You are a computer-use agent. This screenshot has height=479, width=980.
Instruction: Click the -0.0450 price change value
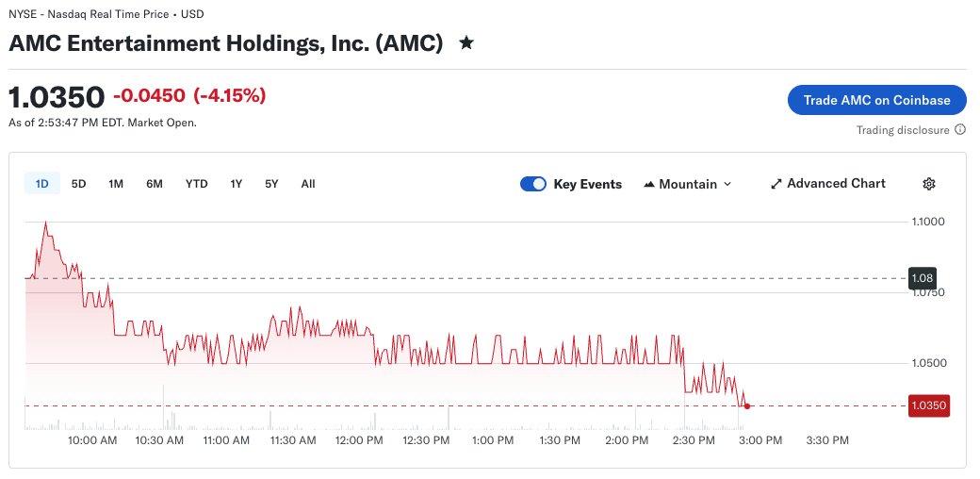[149, 95]
